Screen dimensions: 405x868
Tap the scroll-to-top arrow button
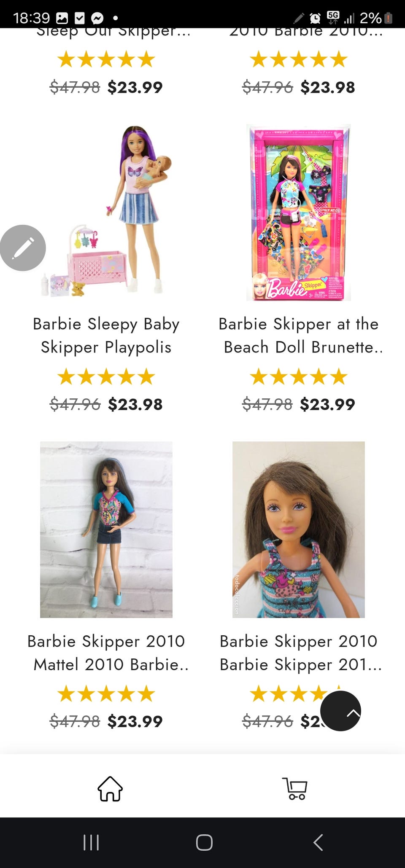tap(340, 711)
